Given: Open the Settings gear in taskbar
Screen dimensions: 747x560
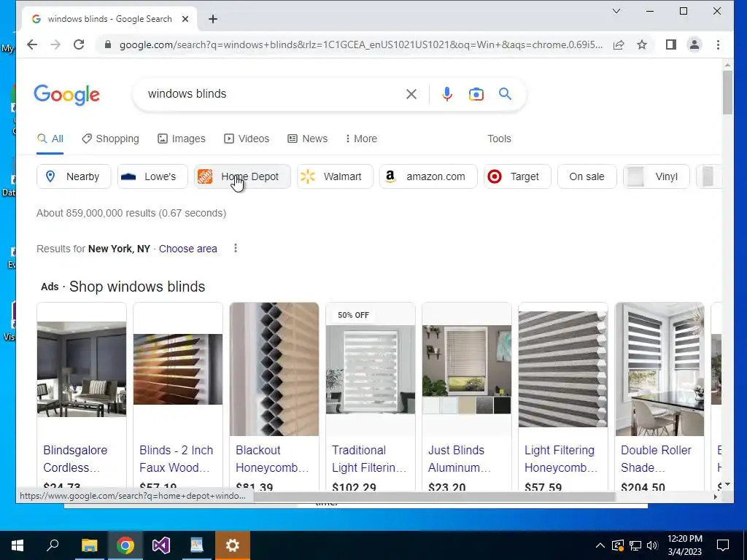Looking at the screenshot, I should (x=233, y=545).
